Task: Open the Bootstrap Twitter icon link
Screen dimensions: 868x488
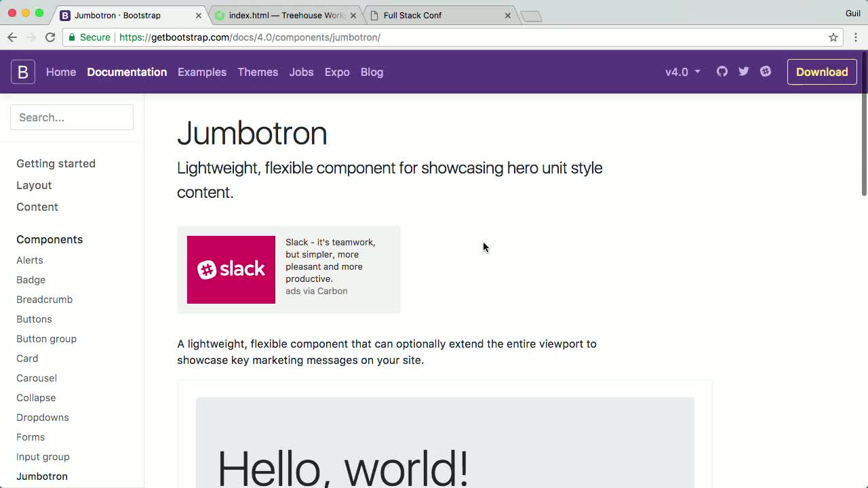Action: (744, 72)
